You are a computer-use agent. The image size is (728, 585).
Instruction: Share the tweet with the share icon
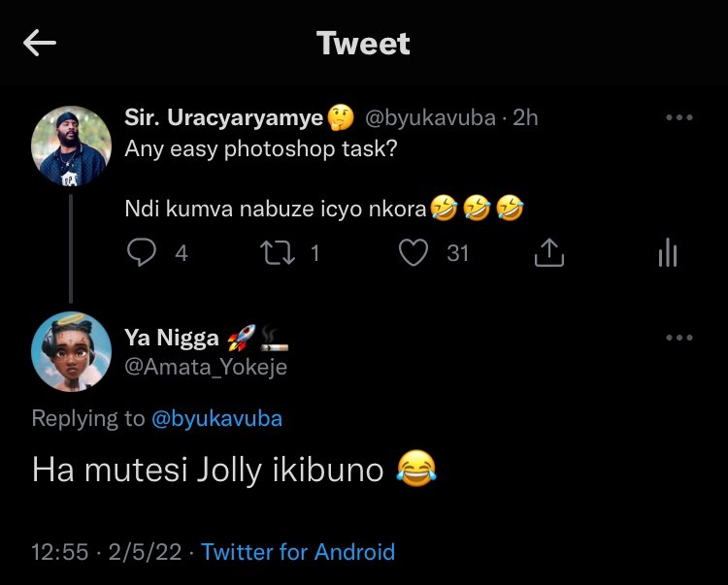coord(548,253)
